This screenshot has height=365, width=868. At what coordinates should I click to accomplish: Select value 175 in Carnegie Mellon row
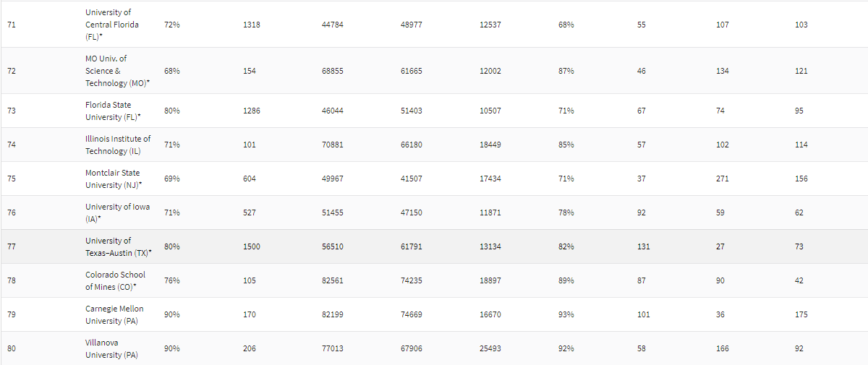pyautogui.click(x=801, y=314)
